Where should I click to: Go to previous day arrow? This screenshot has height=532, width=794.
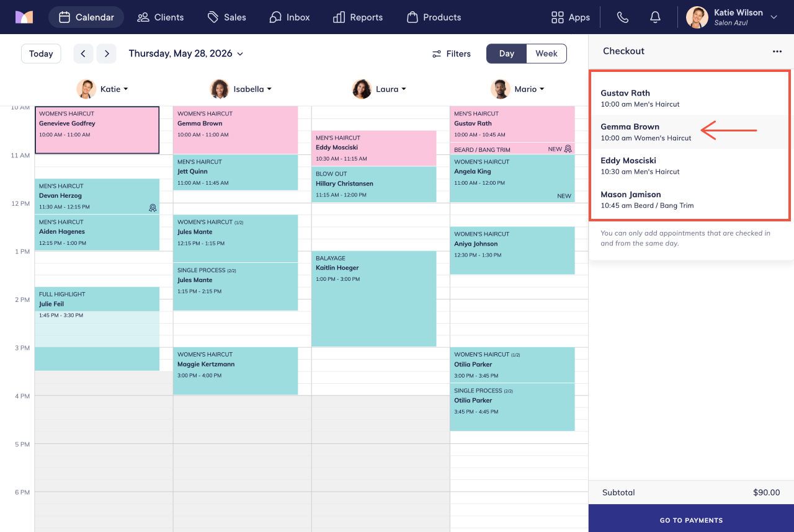coord(84,53)
